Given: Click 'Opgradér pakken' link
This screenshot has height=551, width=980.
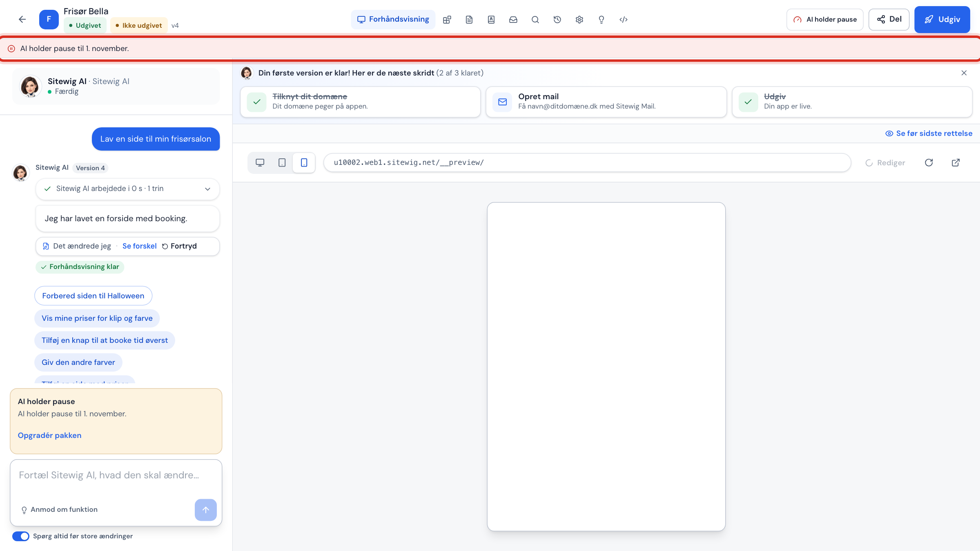Looking at the screenshot, I should point(49,435).
